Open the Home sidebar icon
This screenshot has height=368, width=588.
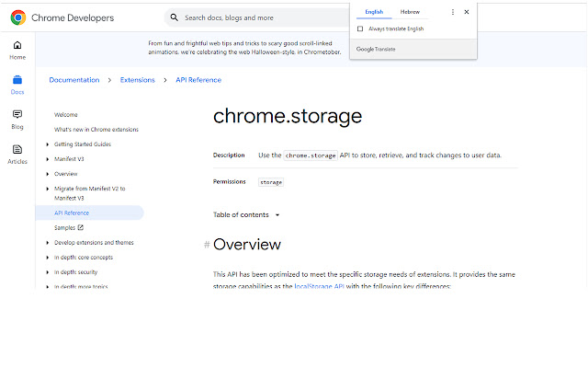click(x=17, y=45)
